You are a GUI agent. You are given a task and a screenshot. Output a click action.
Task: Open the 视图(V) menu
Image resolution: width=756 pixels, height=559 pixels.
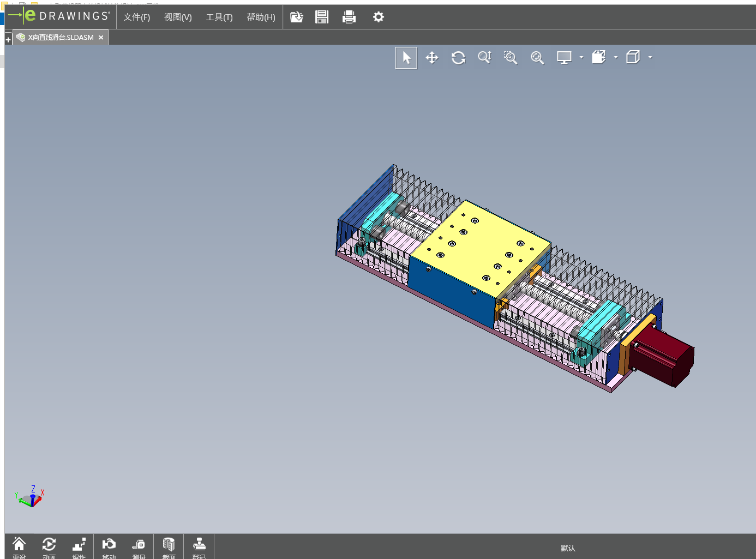(x=178, y=17)
